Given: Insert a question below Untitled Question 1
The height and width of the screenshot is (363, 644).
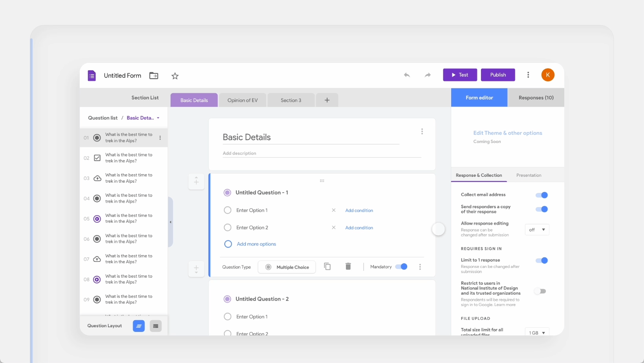Looking at the screenshot, I should tap(196, 269).
